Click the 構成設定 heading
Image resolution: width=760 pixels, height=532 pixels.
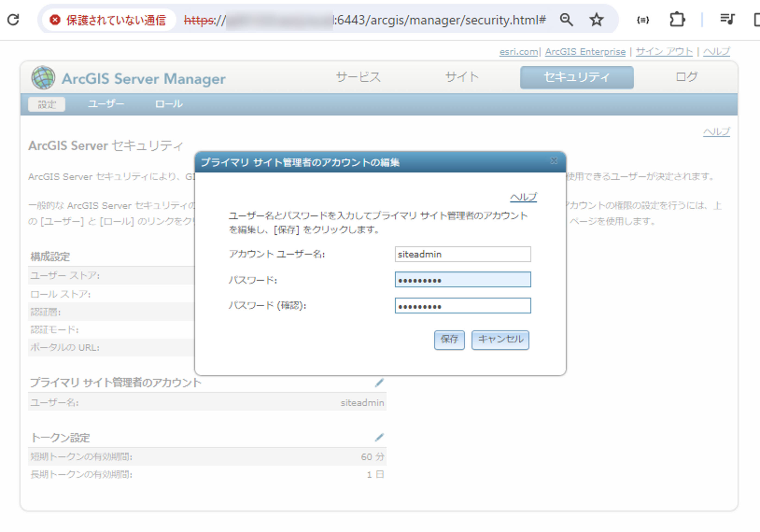tap(50, 257)
